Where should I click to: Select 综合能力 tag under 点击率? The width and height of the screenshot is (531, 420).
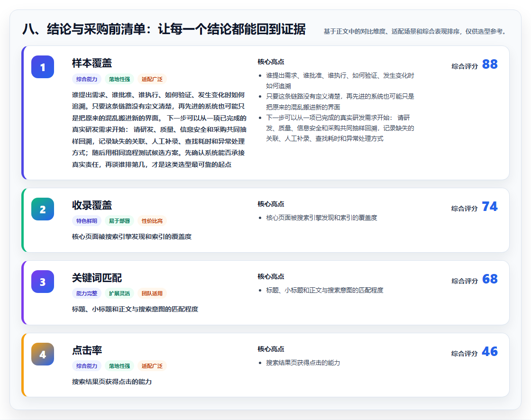(x=87, y=366)
